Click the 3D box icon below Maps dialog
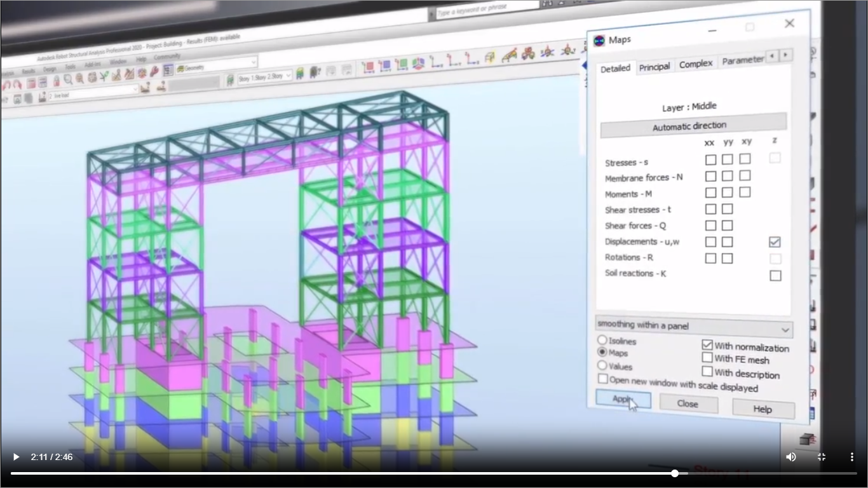Image resolution: width=868 pixels, height=488 pixels. 807,439
